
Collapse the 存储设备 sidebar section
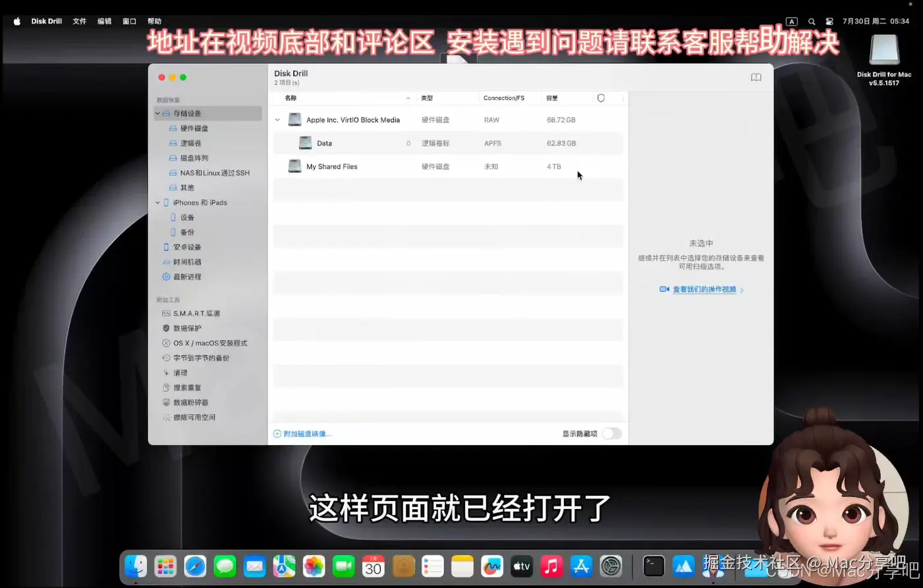[157, 113]
